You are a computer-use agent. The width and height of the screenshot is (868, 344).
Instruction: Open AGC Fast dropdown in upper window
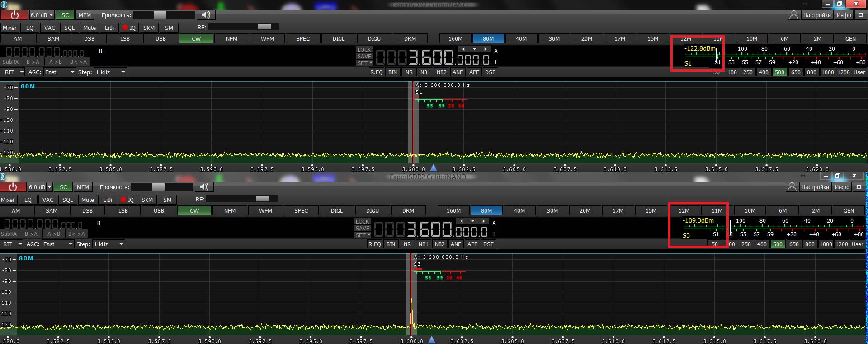point(59,72)
